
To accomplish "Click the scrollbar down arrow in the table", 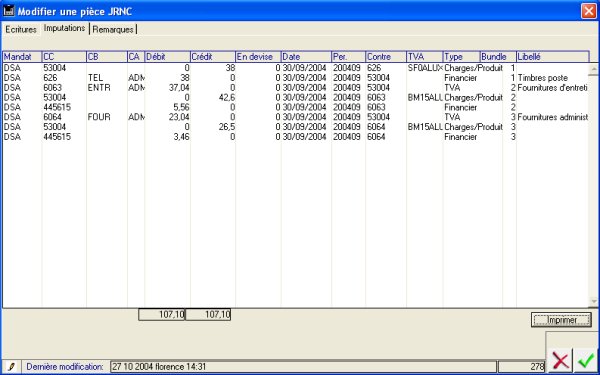I will [594, 302].
